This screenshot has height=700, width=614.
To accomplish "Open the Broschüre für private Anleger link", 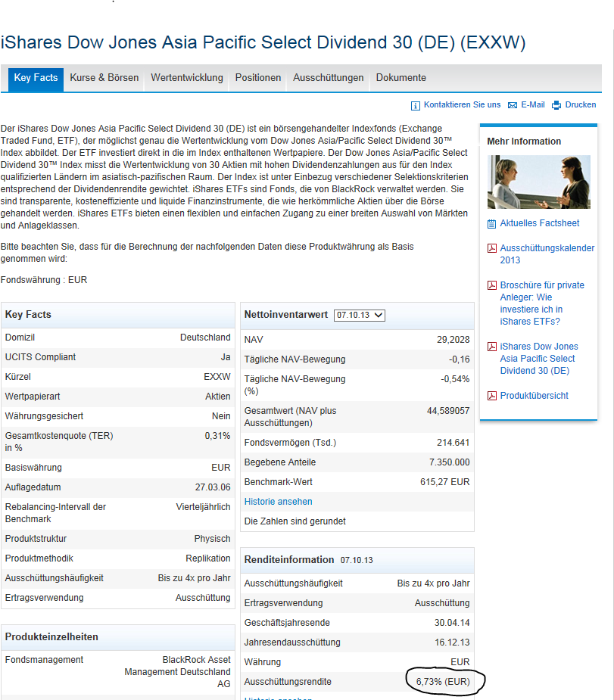I will coord(542,303).
